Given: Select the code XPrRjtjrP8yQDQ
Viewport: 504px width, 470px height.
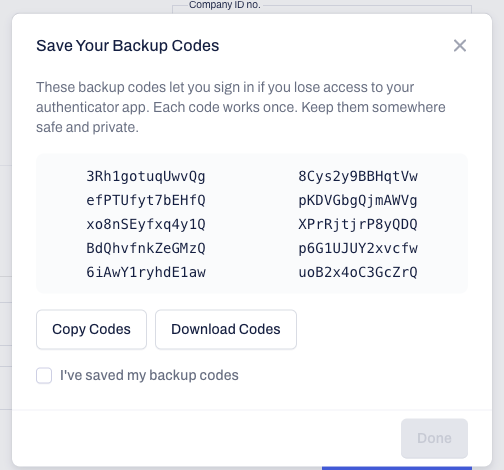Looking at the screenshot, I should click(x=358, y=225).
